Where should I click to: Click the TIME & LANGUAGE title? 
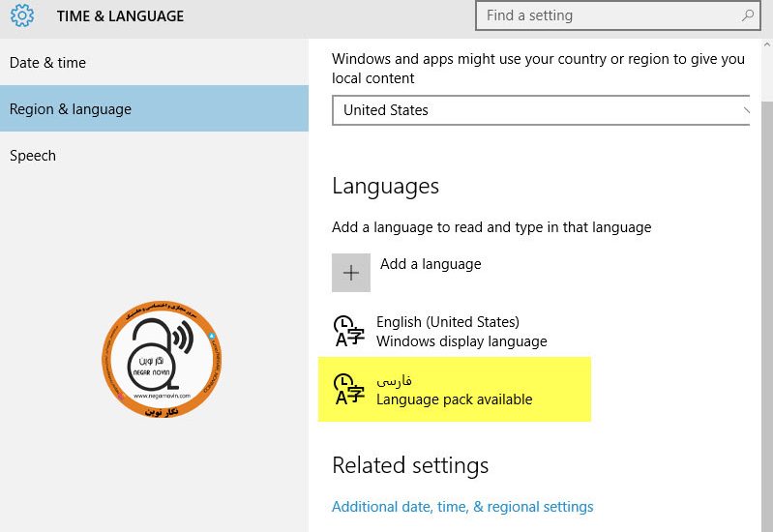pos(120,15)
